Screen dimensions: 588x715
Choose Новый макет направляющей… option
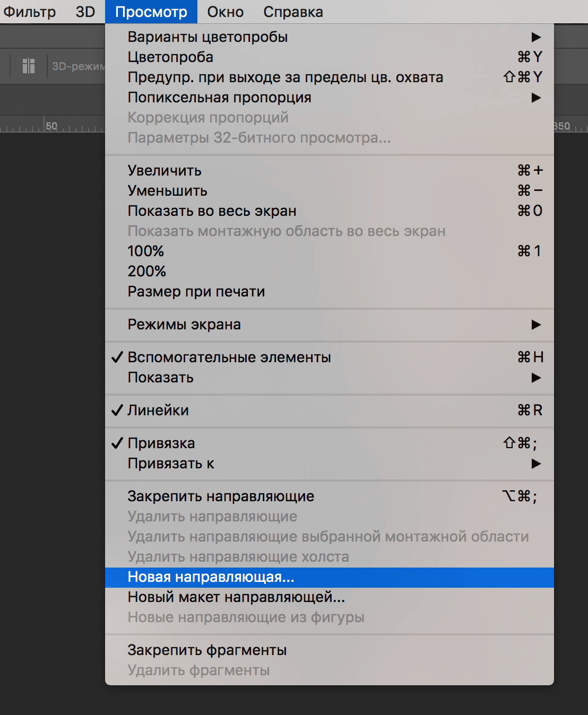[x=236, y=597]
